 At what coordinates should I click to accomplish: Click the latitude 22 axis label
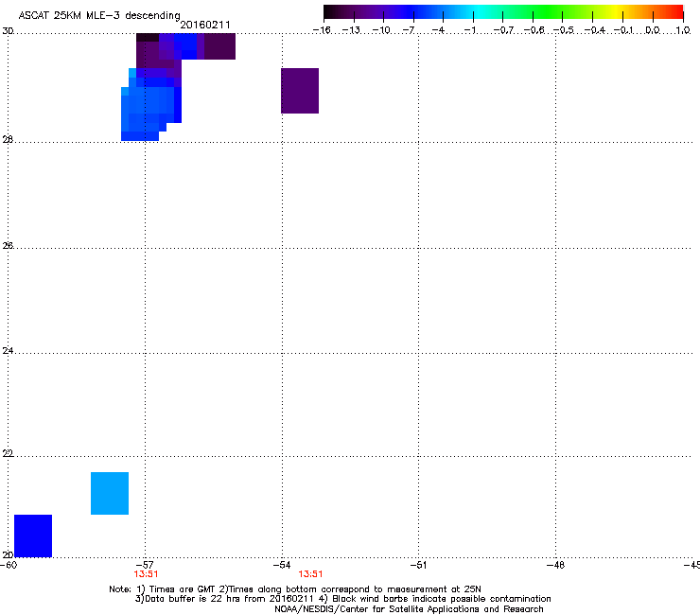click(x=8, y=453)
